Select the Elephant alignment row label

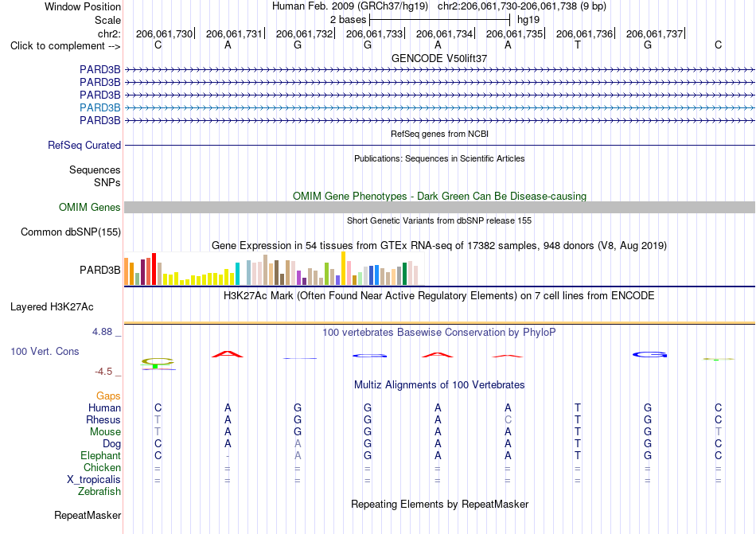coord(100,455)
